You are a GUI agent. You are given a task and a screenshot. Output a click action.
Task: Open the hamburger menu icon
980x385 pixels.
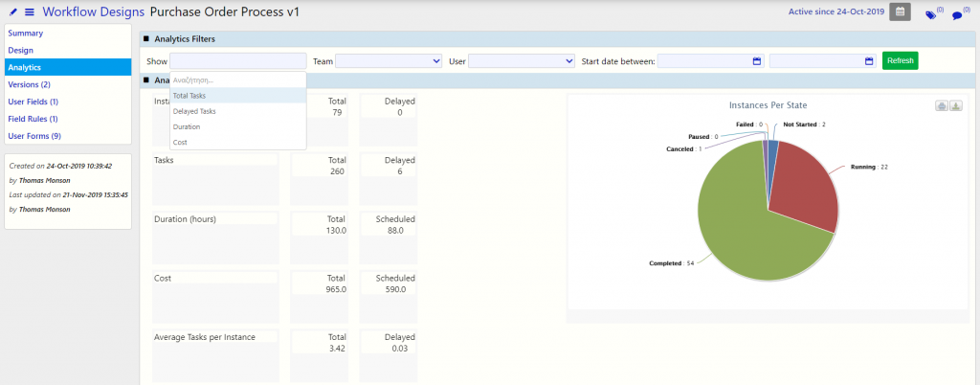point(30,11)
